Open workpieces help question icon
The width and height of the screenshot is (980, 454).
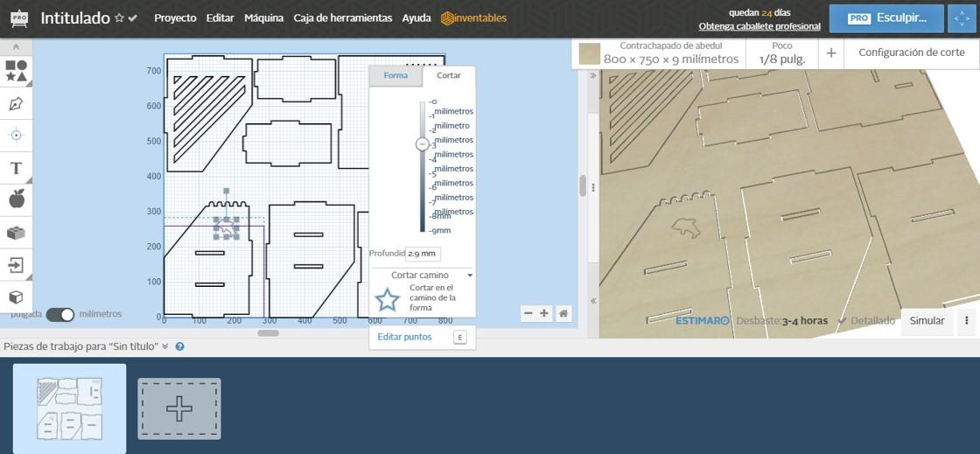pos(179,346)
